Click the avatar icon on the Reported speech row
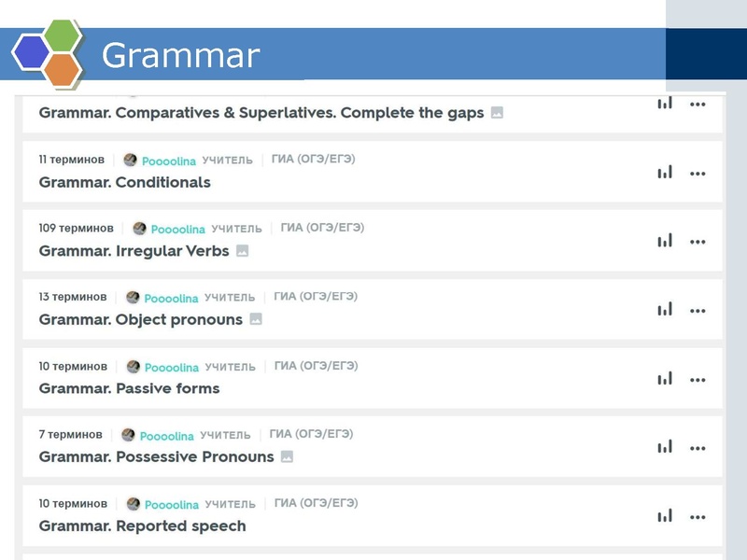 [x=134, y=503]
